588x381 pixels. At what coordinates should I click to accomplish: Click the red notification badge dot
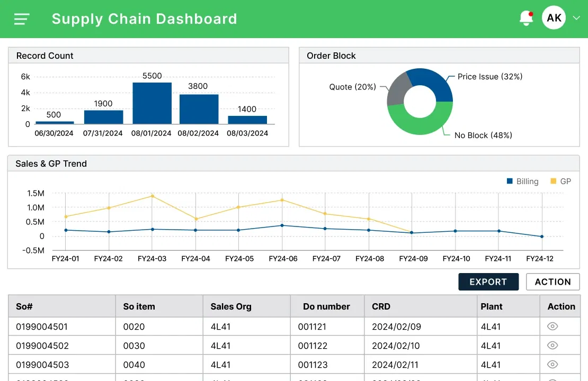[530, 13]
